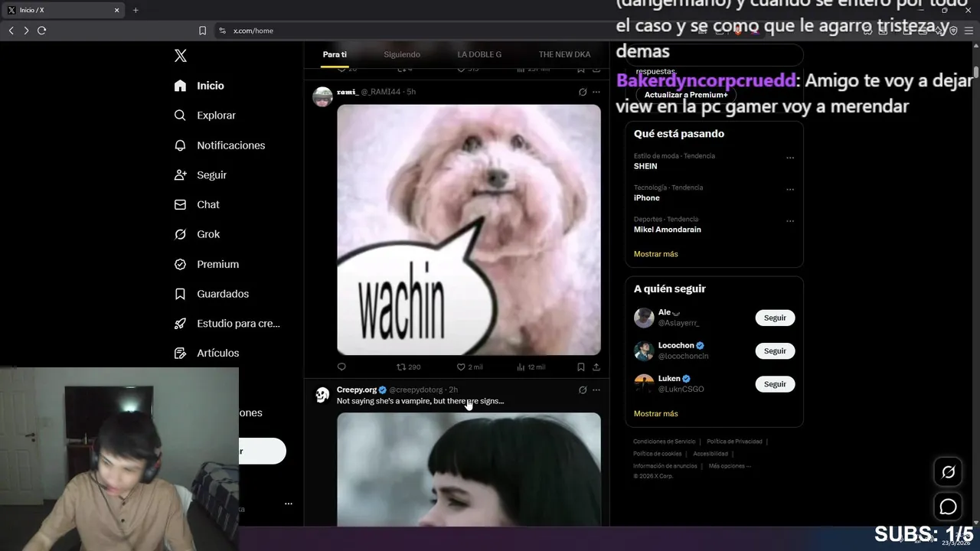Switch to the LA DOBLE G tab
This screenshot has height=551, width=980.
[479, 54]
